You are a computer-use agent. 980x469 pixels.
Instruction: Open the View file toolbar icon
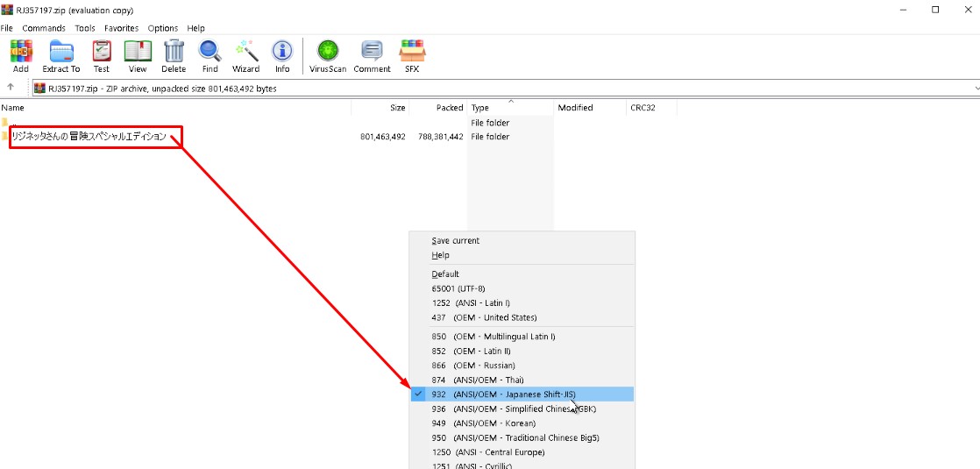[x=138, y=56]
